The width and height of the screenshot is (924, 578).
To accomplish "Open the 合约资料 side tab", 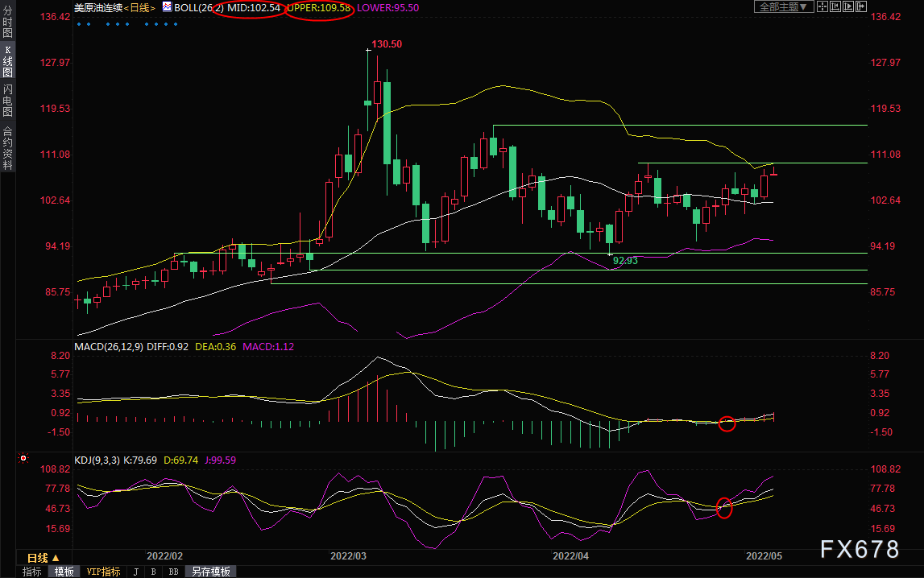I will click(8, 148).
